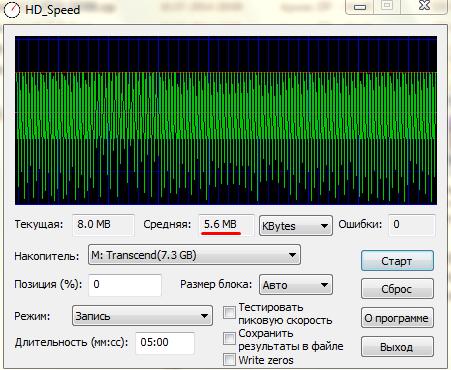Image resolution: width=451 pixels, height=370 pixels.
Task: Toggle Сохранить результаты в файле checkbox
Action: [x=229, y=338]
